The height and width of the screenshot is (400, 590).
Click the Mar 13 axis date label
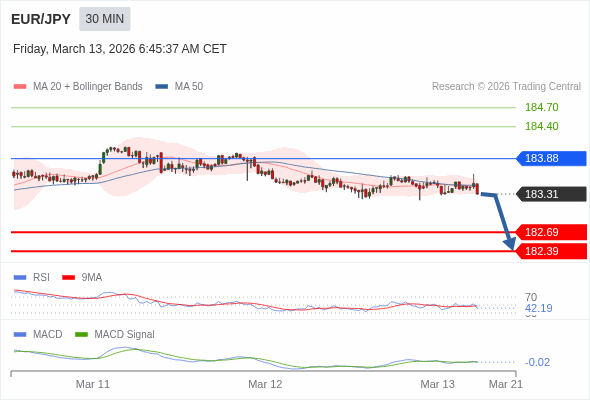click(437, 384)
